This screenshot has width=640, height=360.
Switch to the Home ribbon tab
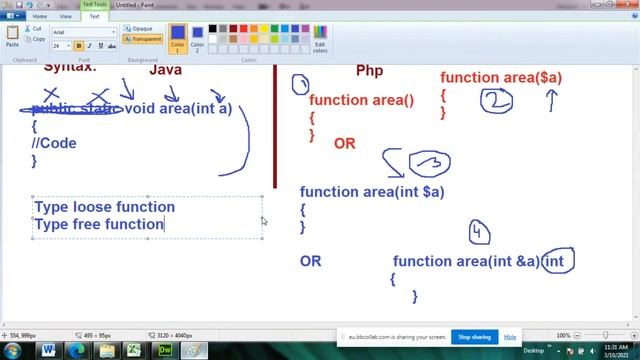click(40, 17)
